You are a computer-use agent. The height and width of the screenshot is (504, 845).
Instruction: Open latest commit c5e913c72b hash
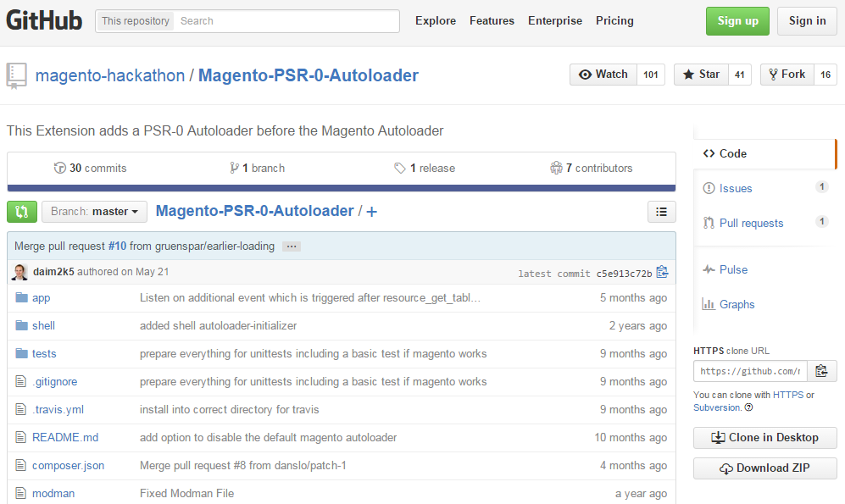click(x=624, y=274)
